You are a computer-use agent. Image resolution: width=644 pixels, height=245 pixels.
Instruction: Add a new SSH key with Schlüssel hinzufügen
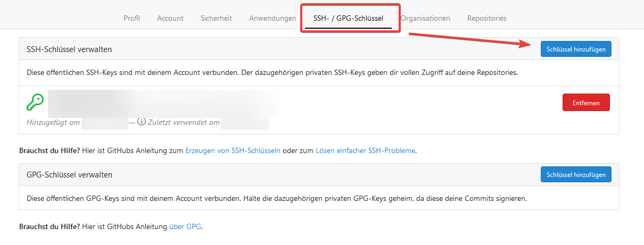pyautogui.click(x=576, y=49)
